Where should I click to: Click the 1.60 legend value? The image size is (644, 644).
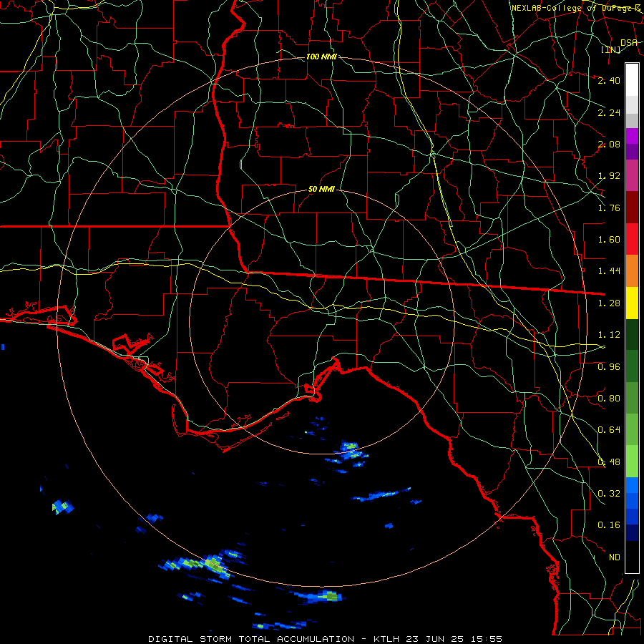[x=609, y=240]
